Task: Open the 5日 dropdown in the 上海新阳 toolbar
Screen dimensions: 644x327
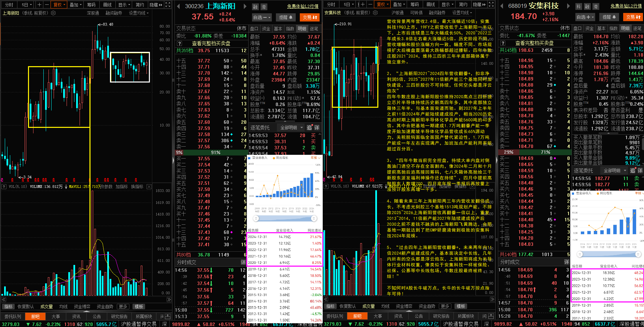Action: tap(26, 5)
